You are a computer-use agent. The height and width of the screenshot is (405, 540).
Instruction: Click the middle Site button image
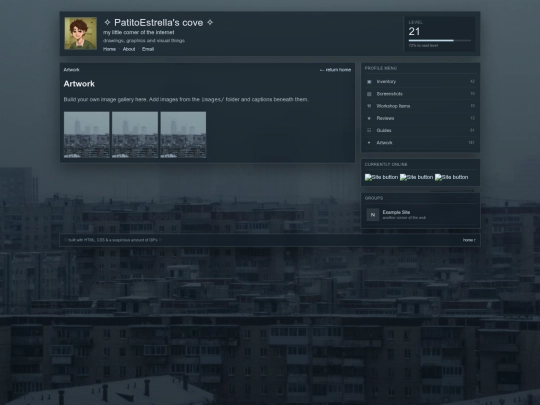click(416, 177)
